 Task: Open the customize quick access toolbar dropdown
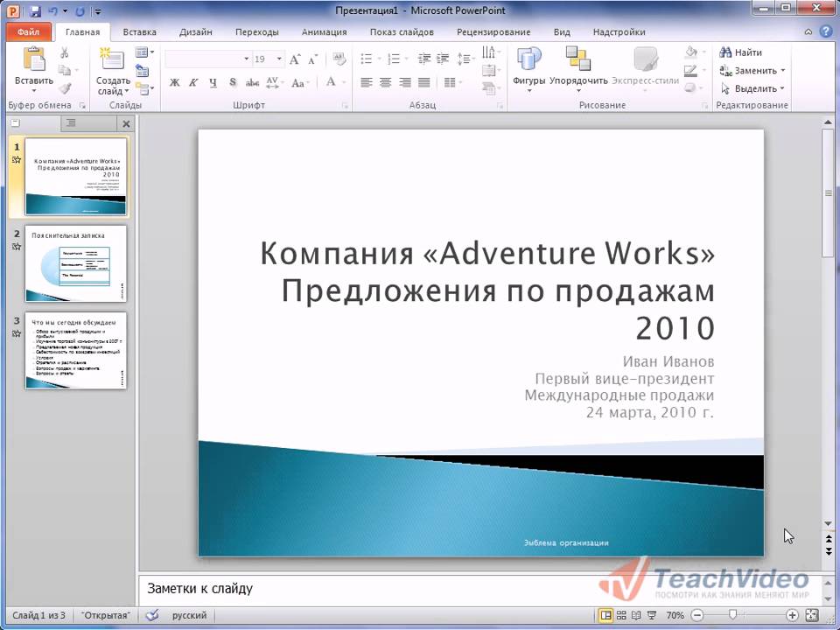pos(97,10)
